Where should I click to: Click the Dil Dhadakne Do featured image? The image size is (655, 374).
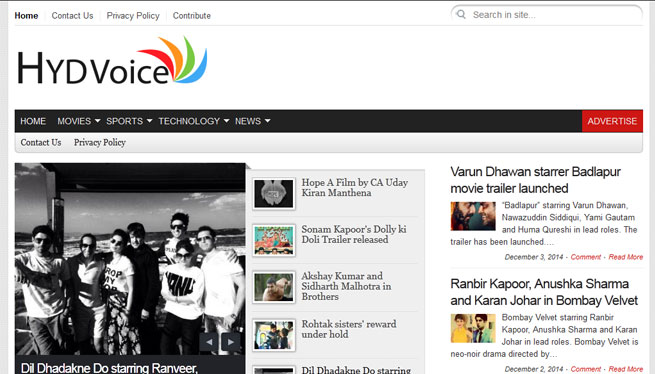pos(130,259)
